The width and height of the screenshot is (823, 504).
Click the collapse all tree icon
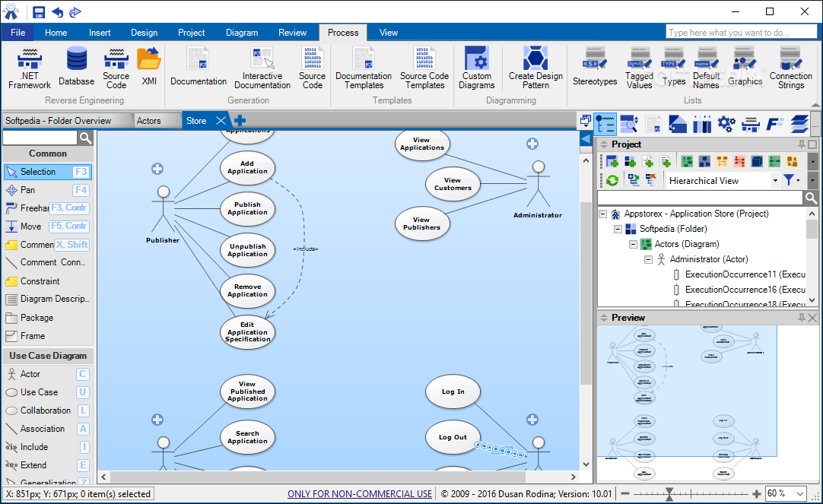[651, 180]
